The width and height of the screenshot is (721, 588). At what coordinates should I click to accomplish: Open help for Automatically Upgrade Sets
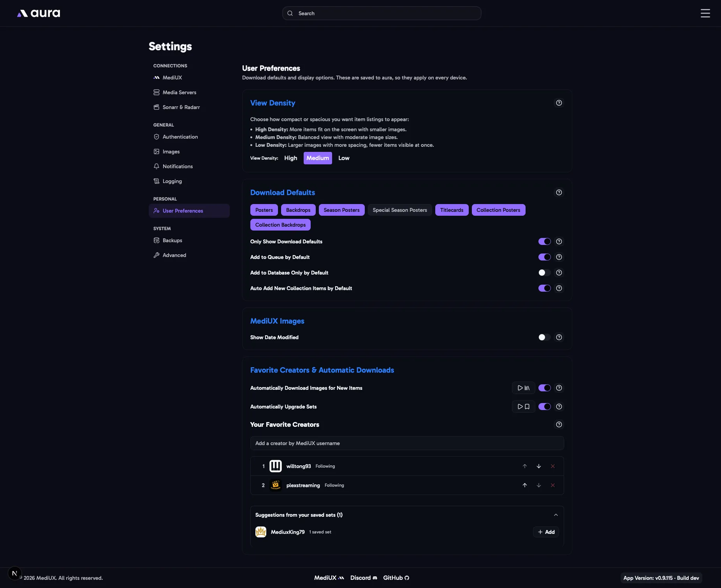(x=559, y=407)
